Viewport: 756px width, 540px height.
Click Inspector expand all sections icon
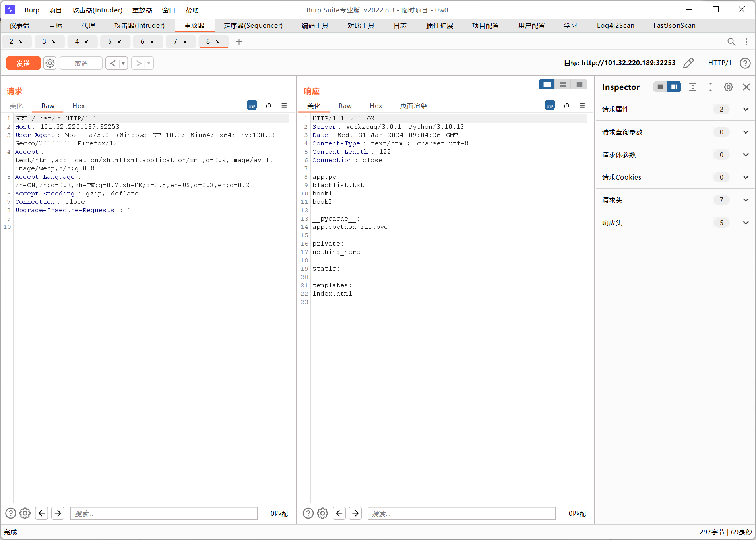(693, 87)
